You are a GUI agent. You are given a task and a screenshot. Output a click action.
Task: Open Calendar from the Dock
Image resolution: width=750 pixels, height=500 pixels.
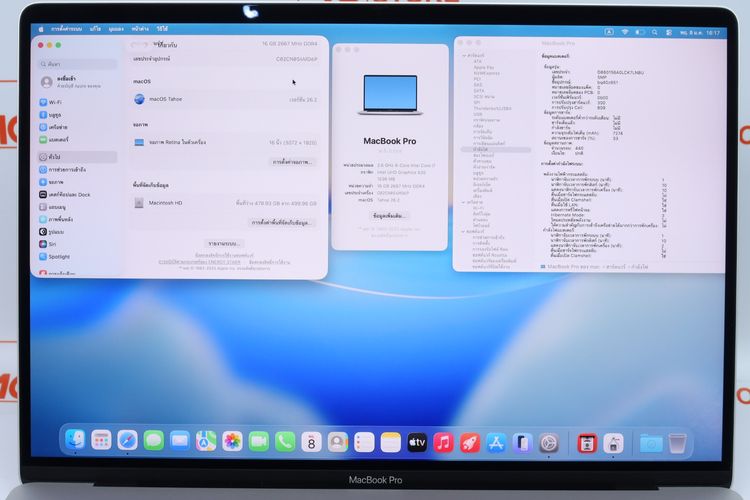(311, 443)
